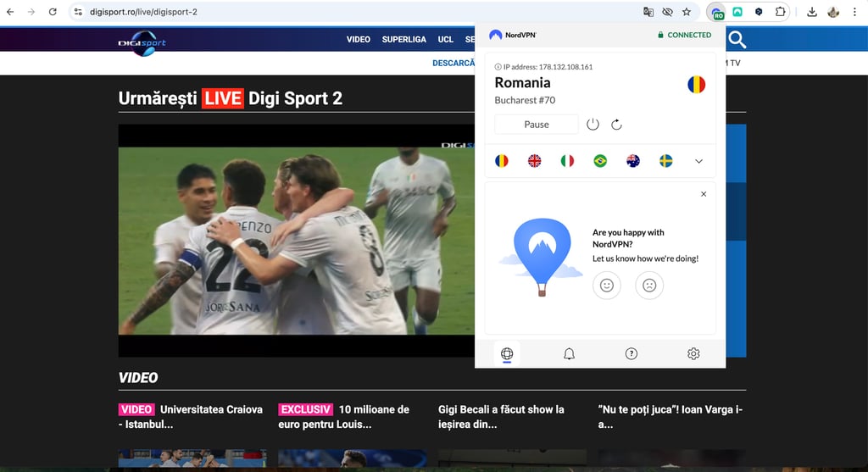Click the DESCARCĂ link
The image size is (868, 472).
(x=453, y=63)
